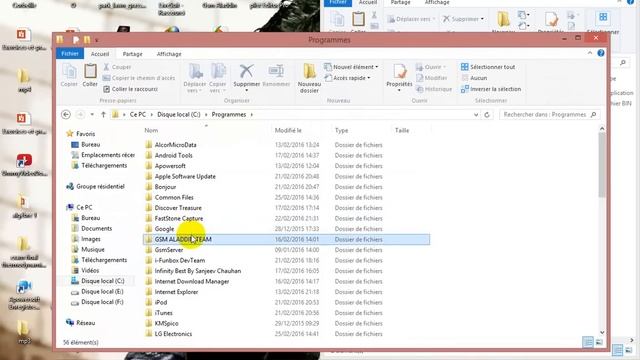Open the Copier vers dropdown

(x=218, y=78)
